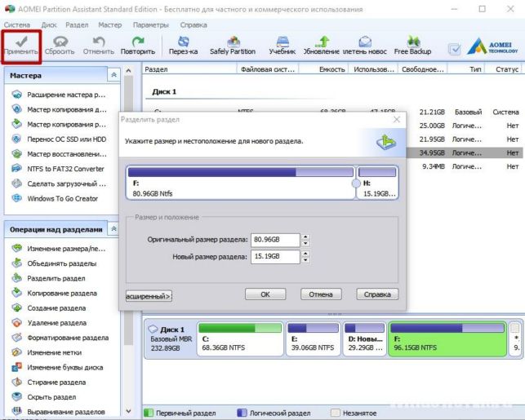Screen dimensions: 525x420
Task: Select Разделить раздел operation
Action: [48, 278]
